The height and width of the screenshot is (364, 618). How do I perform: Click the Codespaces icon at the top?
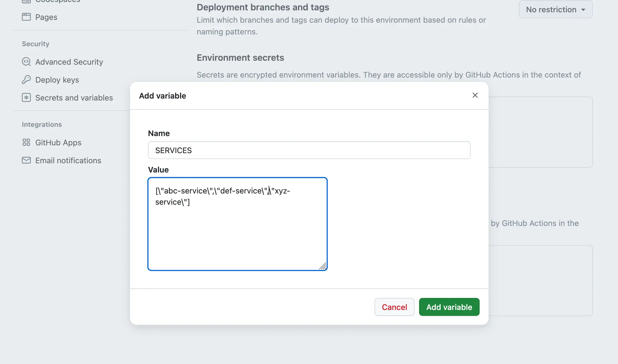[27, 2]
